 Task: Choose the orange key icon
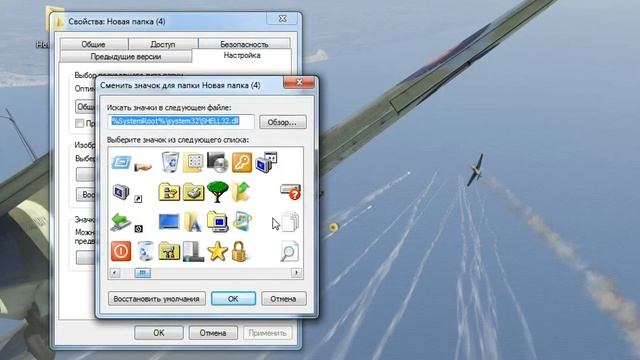click(x=242, y=162)
